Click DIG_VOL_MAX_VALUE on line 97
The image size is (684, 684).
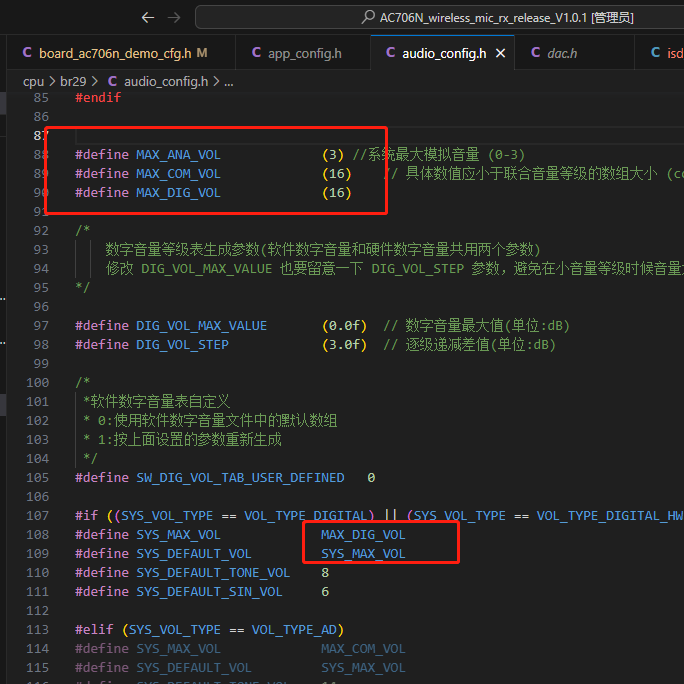[201, 326]
